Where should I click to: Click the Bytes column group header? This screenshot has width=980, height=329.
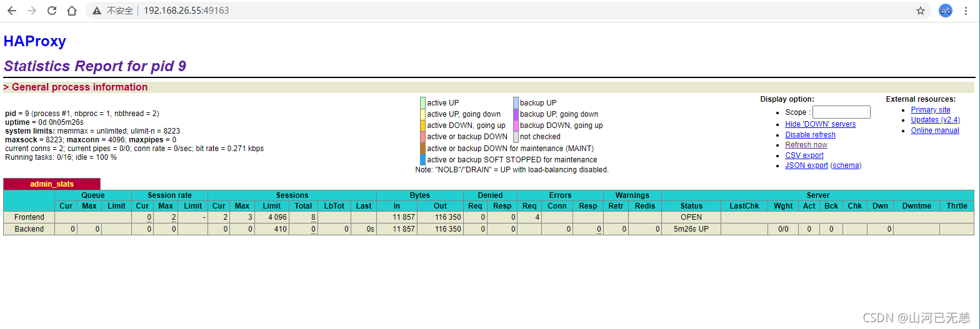click(420, 195)
